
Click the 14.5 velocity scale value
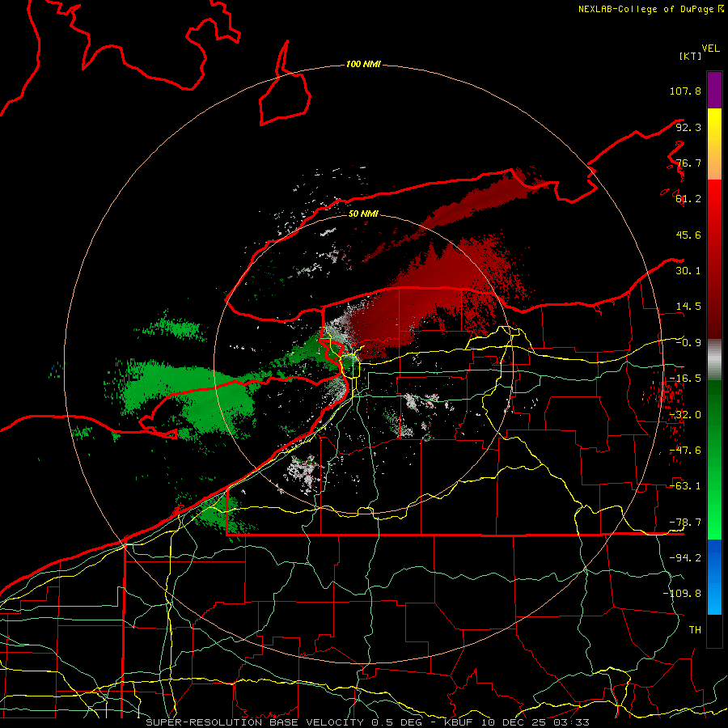point(688,307)
